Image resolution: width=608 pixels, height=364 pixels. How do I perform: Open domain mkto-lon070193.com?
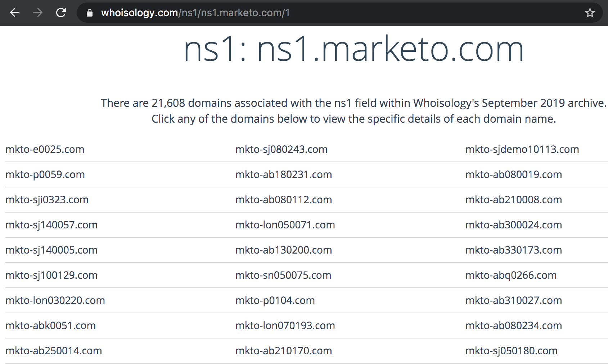[x=285, y=326]
